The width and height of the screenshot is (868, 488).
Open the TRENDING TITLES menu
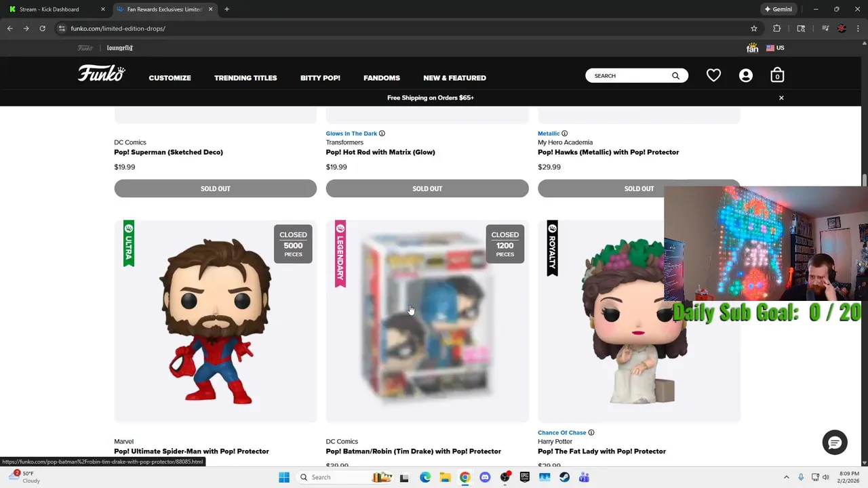(x=245, y=78)
